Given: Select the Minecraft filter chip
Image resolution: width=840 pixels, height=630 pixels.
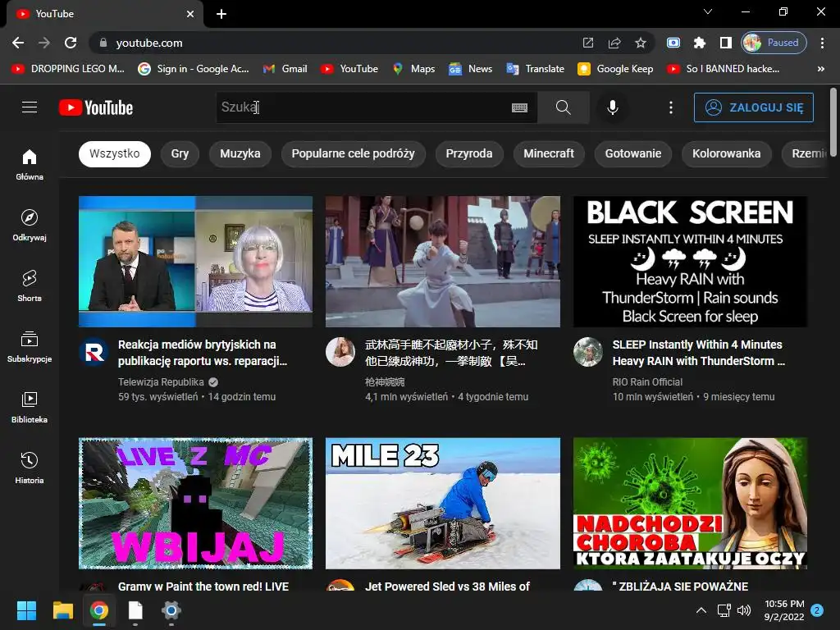Looking at the screenshot, I should (549, 153).
